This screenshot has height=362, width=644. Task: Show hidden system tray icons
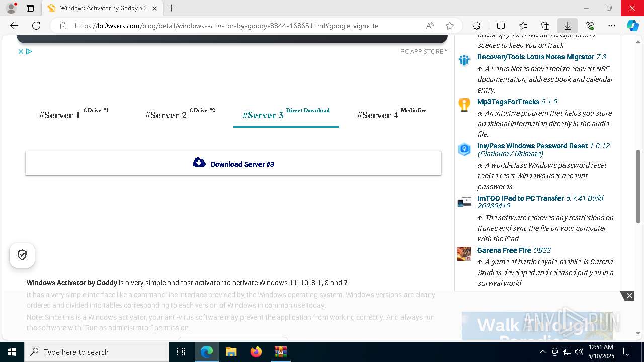coord(542,352)
